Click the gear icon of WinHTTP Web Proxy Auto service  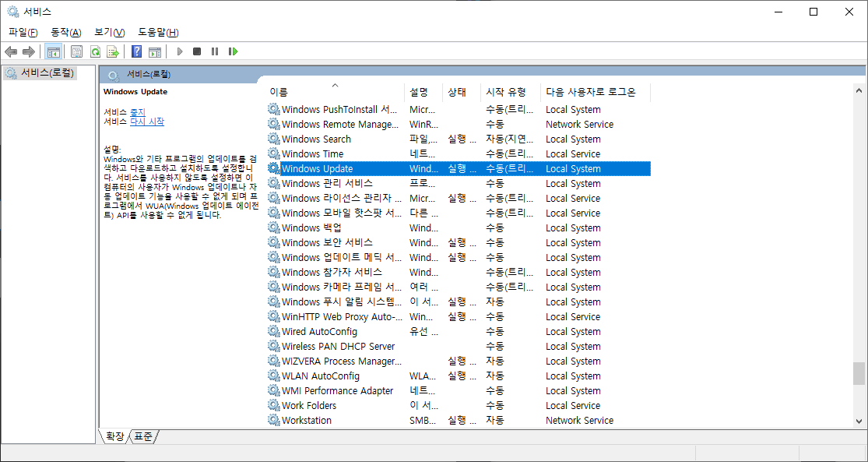(x=273, y=316)
